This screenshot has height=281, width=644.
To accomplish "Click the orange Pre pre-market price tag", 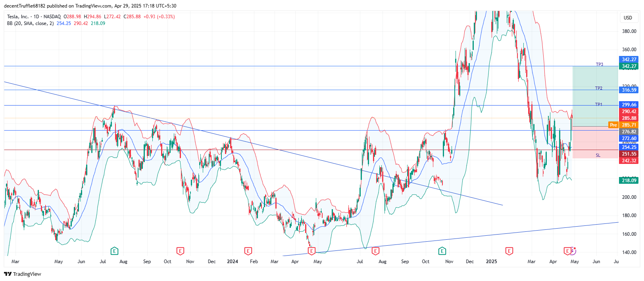I will pyautogui.click(x=613, y=125).
